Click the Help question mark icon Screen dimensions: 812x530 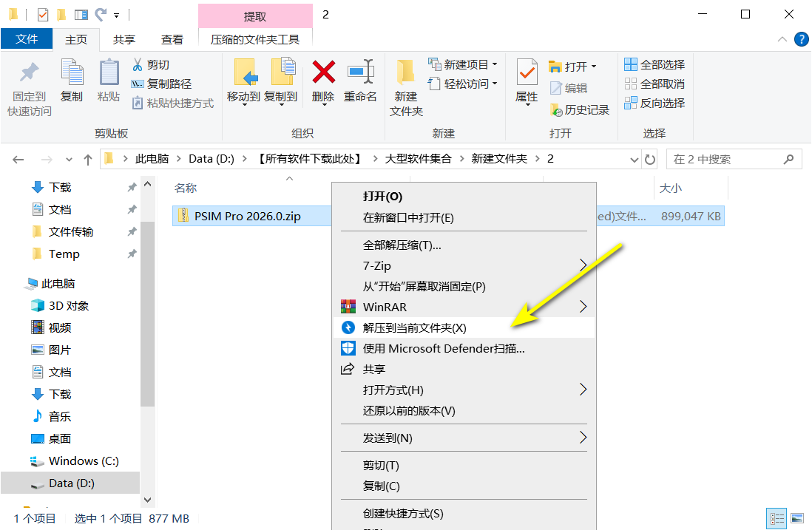coord(801,39)
